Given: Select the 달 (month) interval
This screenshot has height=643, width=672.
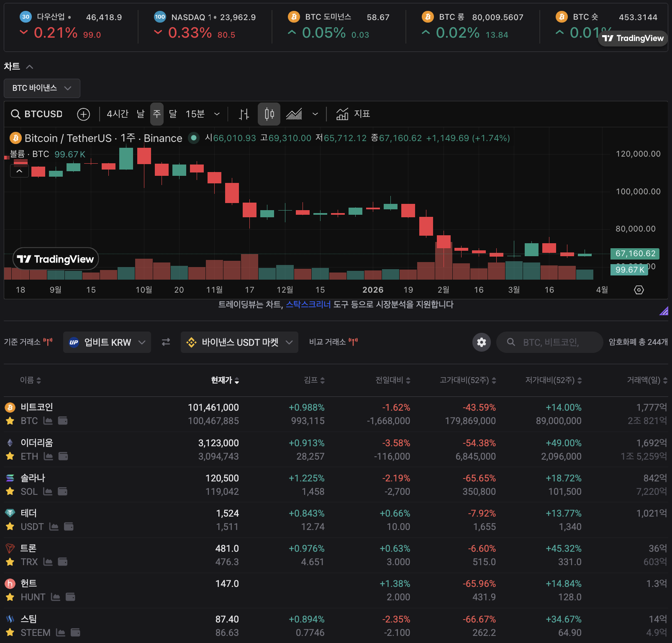Looking at the screenshot, I should point(173,114).
